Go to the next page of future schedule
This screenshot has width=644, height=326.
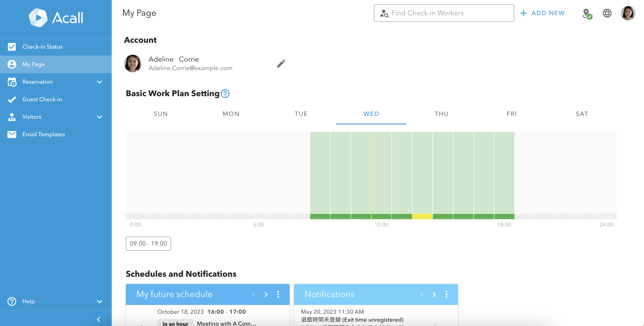click(266, 294)
